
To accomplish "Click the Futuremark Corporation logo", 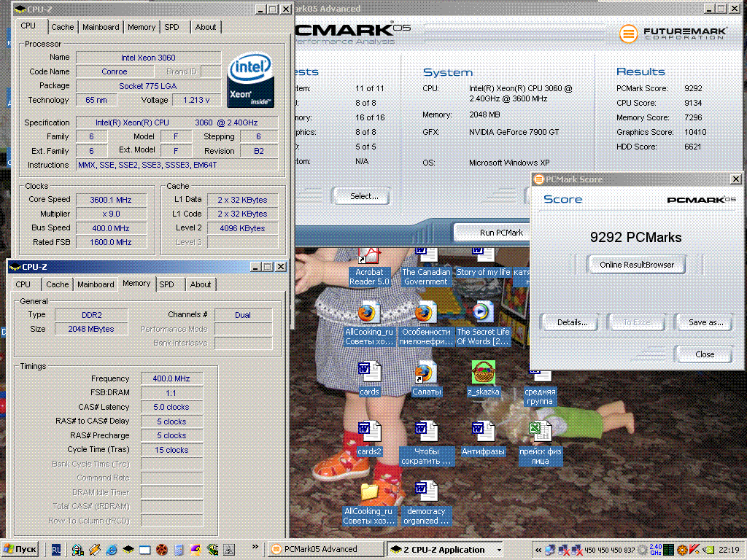I will [x=673, y=34].
